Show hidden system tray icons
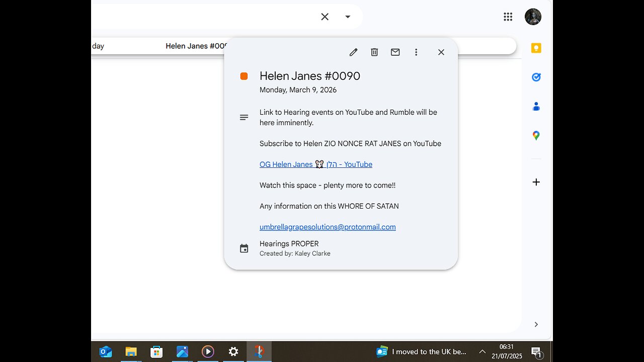Screen dimensions: 644x362 482,351
